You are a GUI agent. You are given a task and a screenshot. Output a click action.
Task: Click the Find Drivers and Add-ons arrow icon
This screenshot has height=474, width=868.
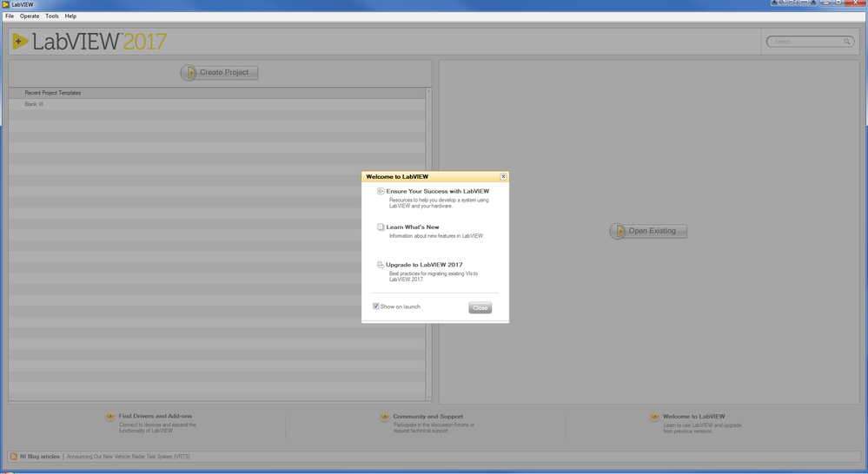click(110, 416)
